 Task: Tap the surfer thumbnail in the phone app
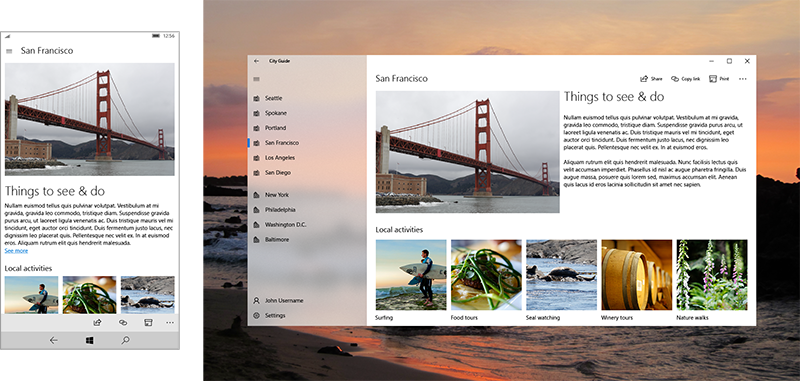click(x=32, y=295)
